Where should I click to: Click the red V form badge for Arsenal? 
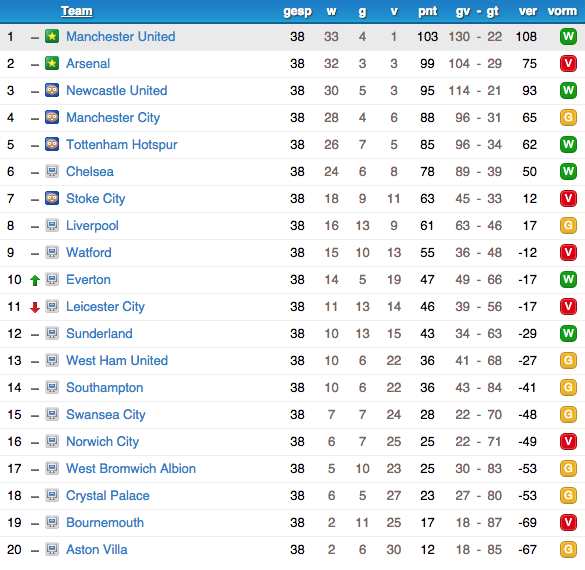[x=568, y=63]
